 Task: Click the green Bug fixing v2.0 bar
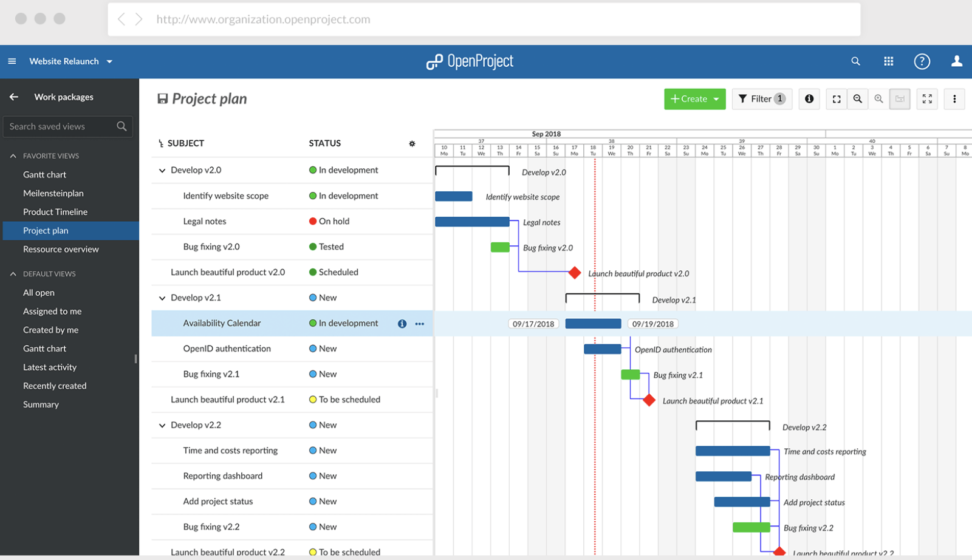pyautogui.click(x=500, y=247)
